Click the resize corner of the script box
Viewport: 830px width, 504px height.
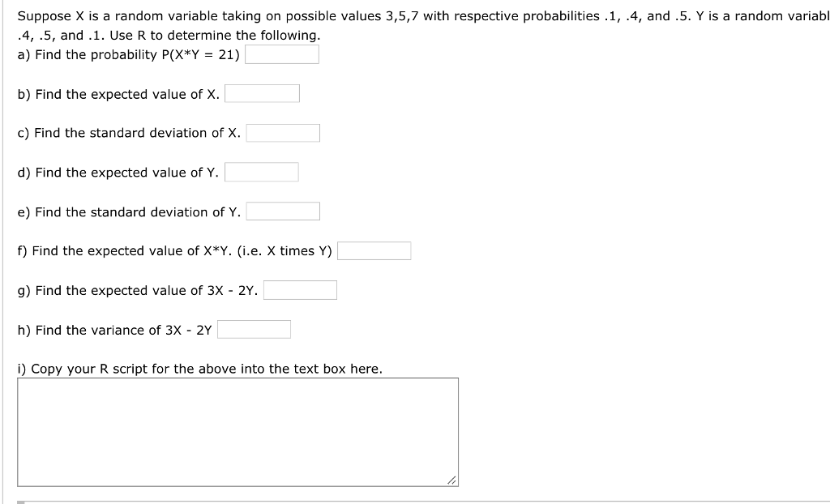tap(452, 479)
